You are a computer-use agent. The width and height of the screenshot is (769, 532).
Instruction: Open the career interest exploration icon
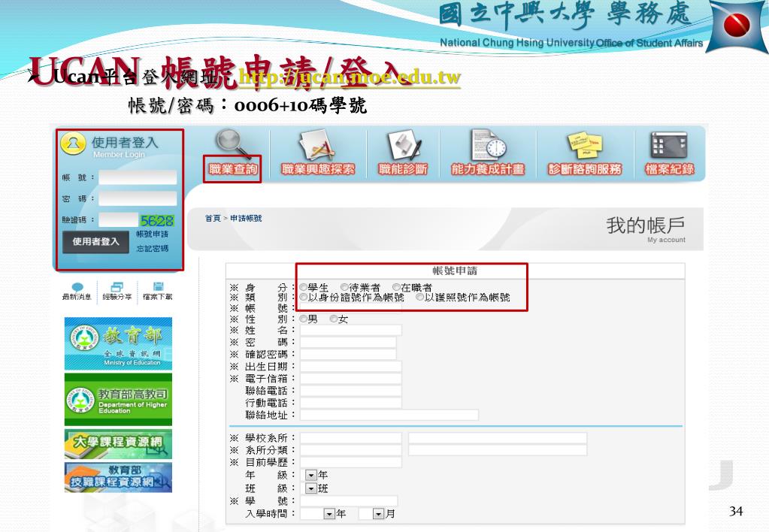[318, 145]
